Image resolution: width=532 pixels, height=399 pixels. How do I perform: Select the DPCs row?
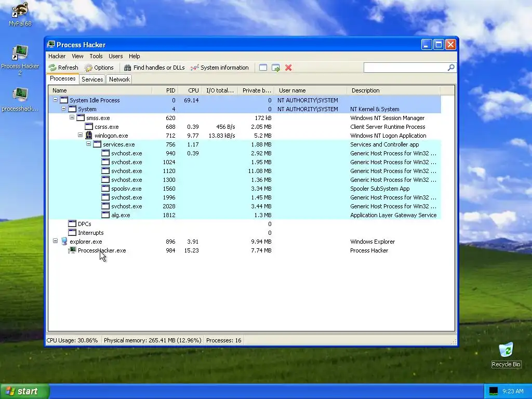pos(244,223)
